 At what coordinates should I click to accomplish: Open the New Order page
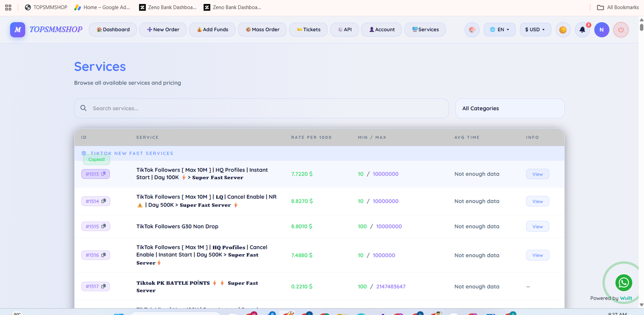pos(163,29)
